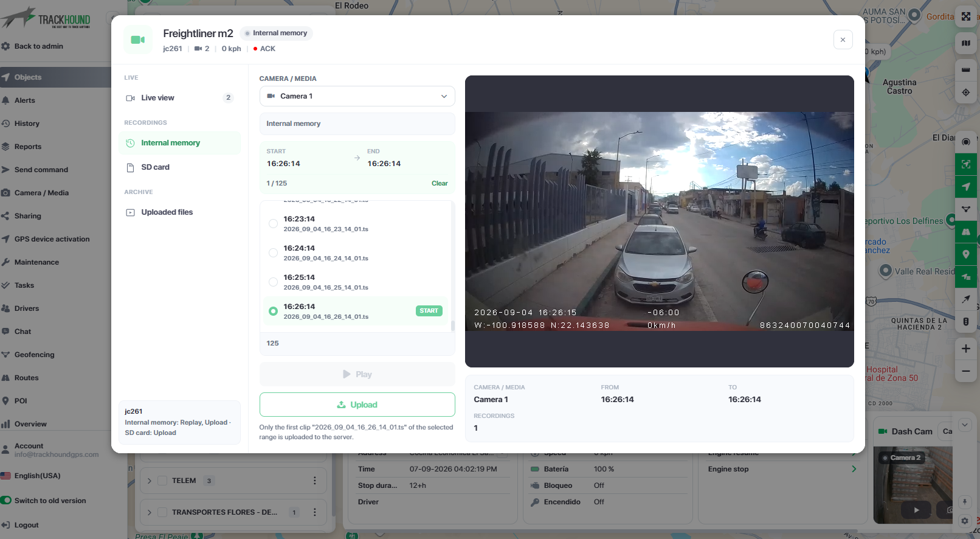The height and width of the screenshot is (539, 980).
Task: Toggle the 16:26:14 recording radio button
Action: [x=273, y=311]
